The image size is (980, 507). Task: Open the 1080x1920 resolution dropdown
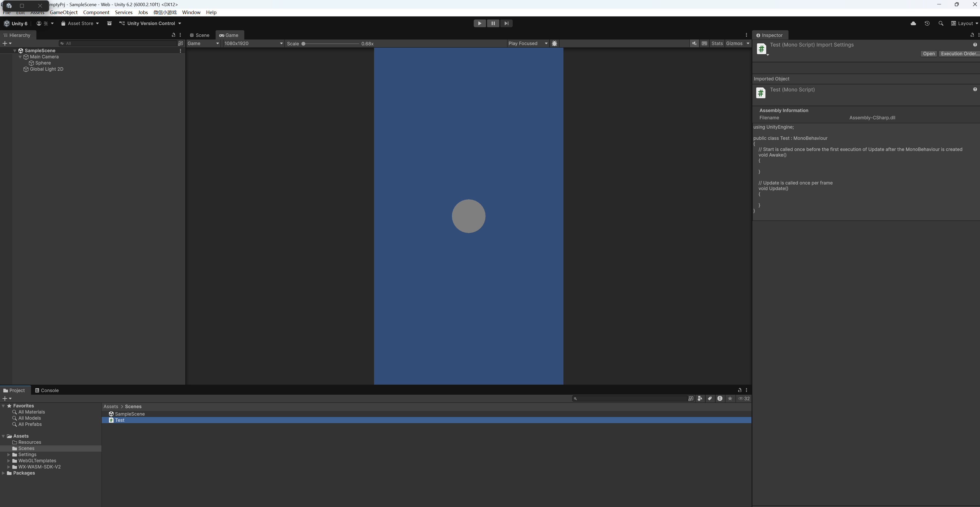[253, 43]
